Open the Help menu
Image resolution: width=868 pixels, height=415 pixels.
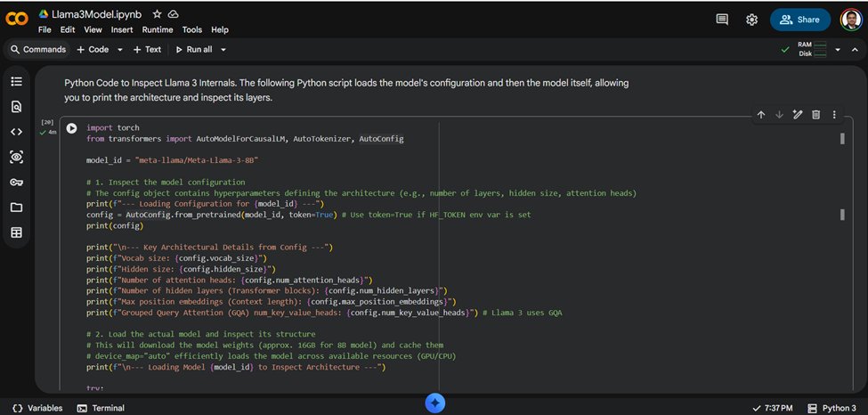coord(220,30)
